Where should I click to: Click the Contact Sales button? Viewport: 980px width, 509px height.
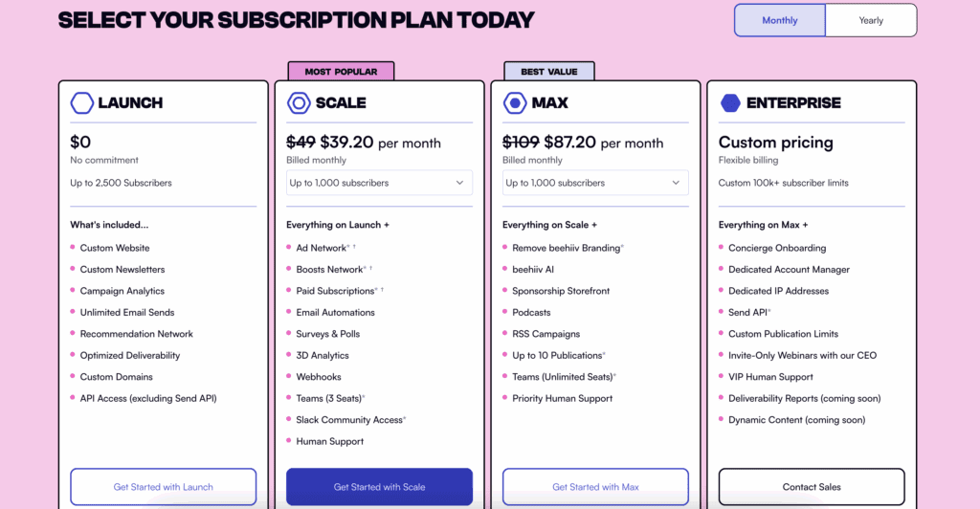(x=812, y=487)
